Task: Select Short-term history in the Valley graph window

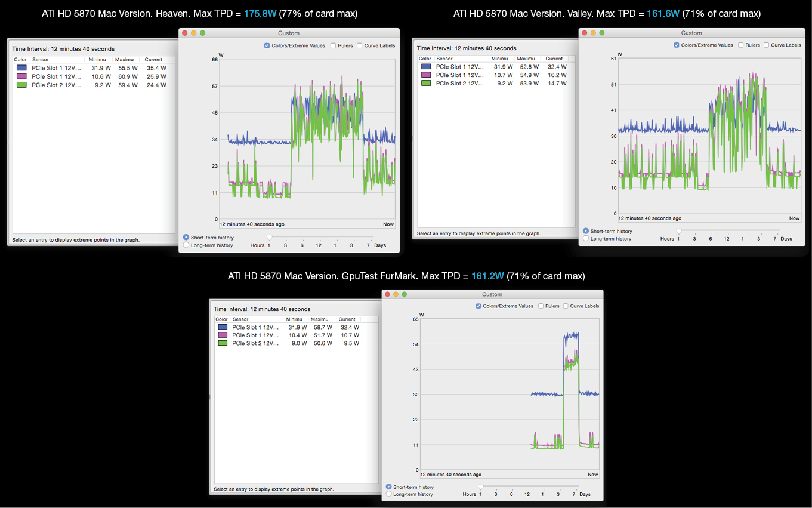Action: (586, 231)
